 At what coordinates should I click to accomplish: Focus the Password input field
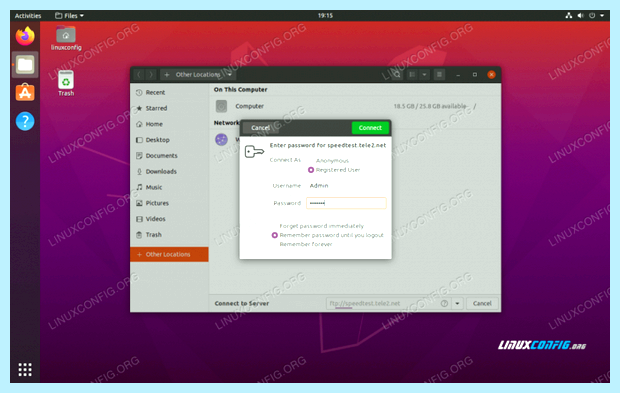346,203
